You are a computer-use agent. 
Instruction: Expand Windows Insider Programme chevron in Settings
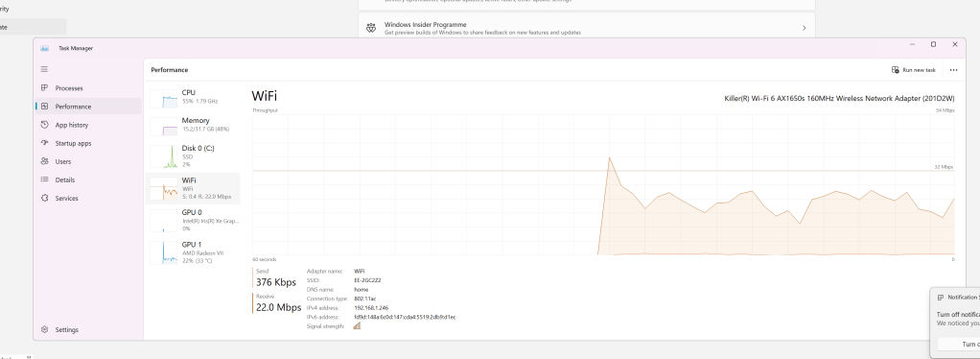point(804,28)
